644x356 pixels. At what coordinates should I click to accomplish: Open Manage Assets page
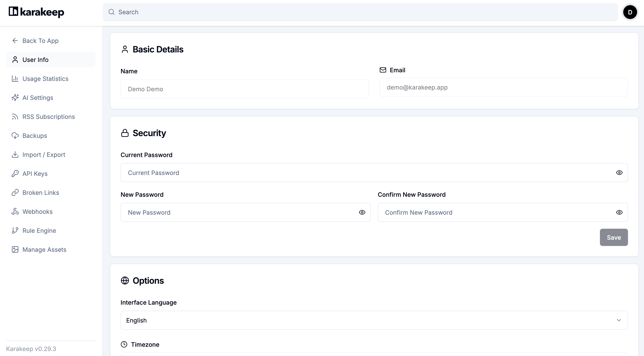click(x=44, y=250)
